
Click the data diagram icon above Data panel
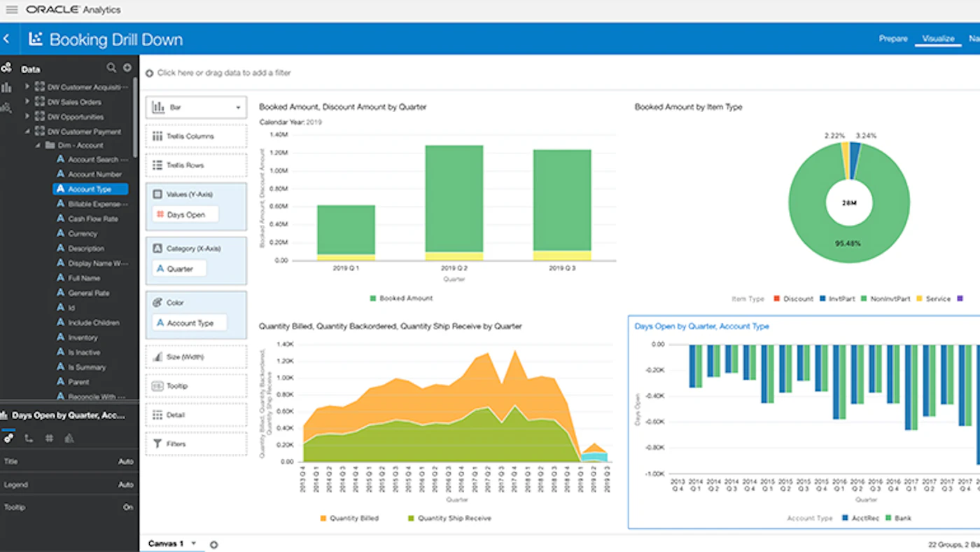[x=7, y=67]
